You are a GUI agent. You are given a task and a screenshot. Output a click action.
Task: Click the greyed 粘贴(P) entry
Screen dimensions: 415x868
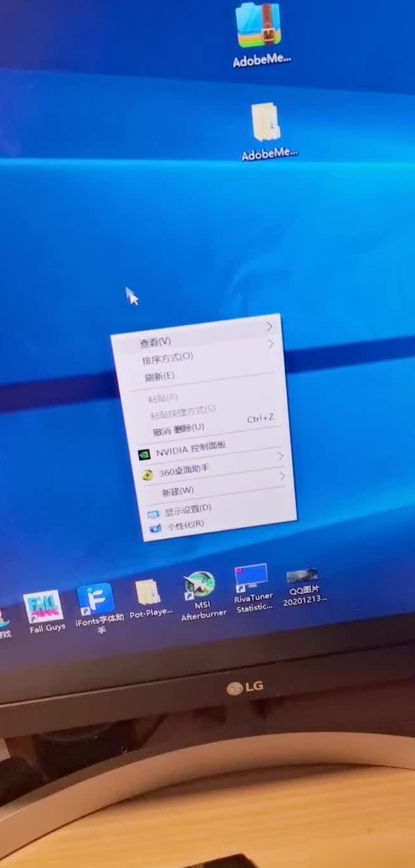[x=163, y=398]
